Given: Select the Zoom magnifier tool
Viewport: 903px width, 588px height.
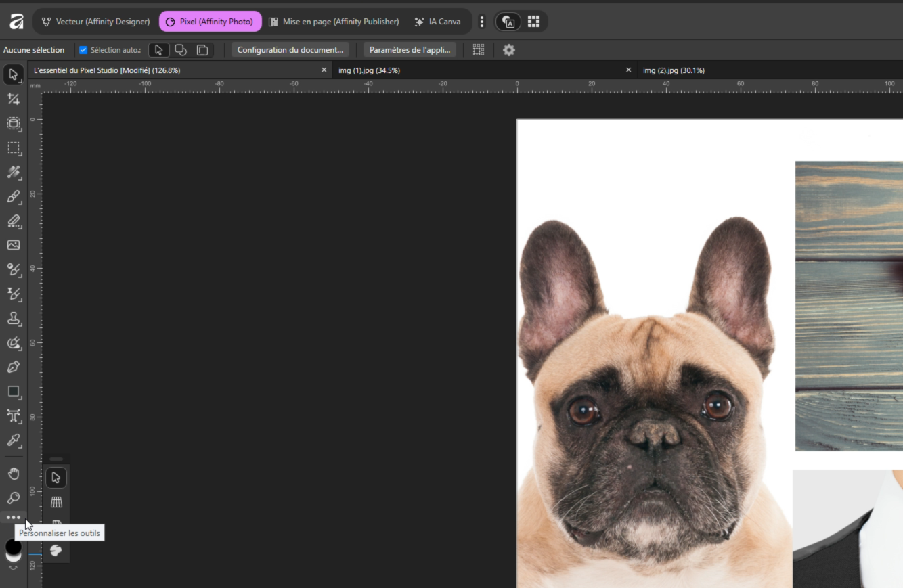Looking at the screenshot, I should [x=13, y=497].
